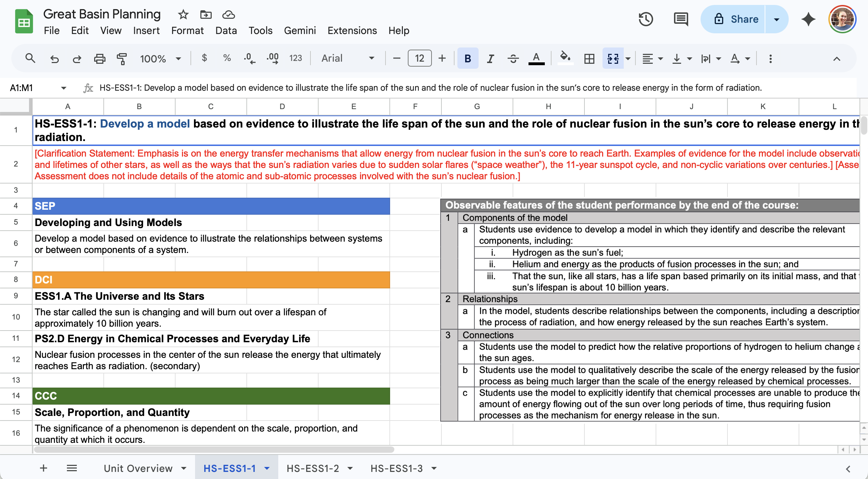The width and height of the screenshot is (868, 479).
Task: Open horizontal align dropdown
Action: (652, 58)
